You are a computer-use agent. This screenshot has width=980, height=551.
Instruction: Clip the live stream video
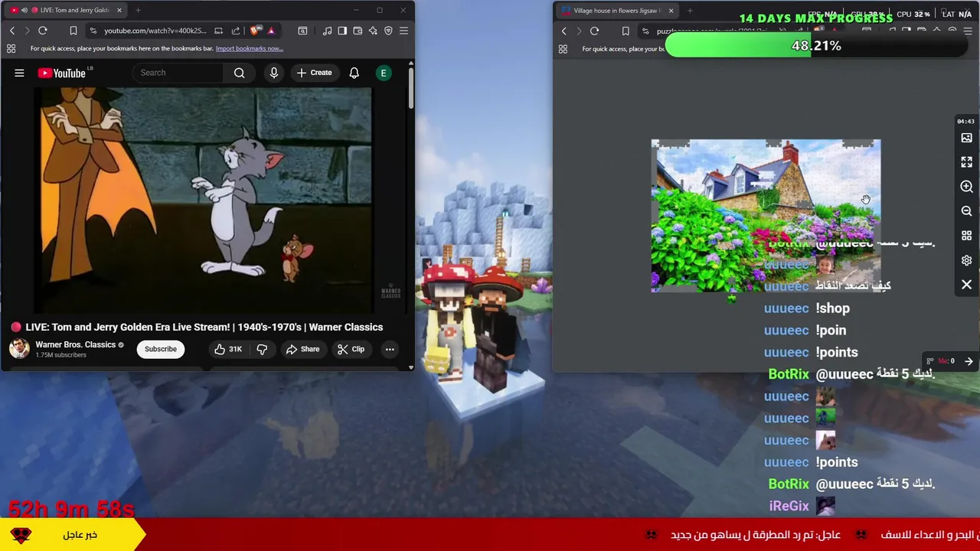tap(351, 349)
